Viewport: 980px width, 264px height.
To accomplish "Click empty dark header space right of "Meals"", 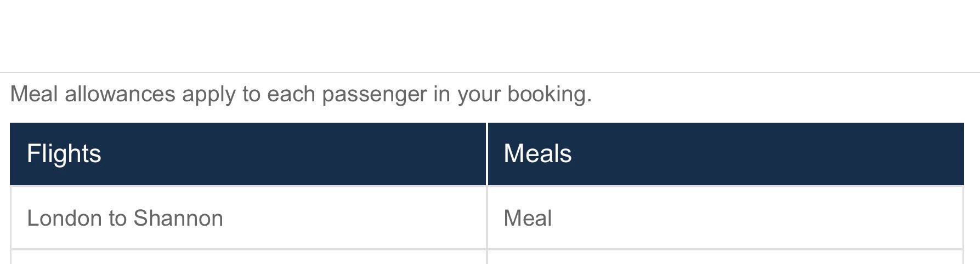I will pyautogui.click(x=768, y=154).
